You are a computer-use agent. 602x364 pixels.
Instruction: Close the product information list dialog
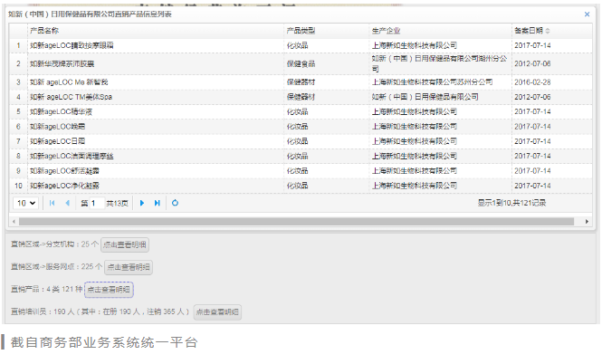click(587, 14)
